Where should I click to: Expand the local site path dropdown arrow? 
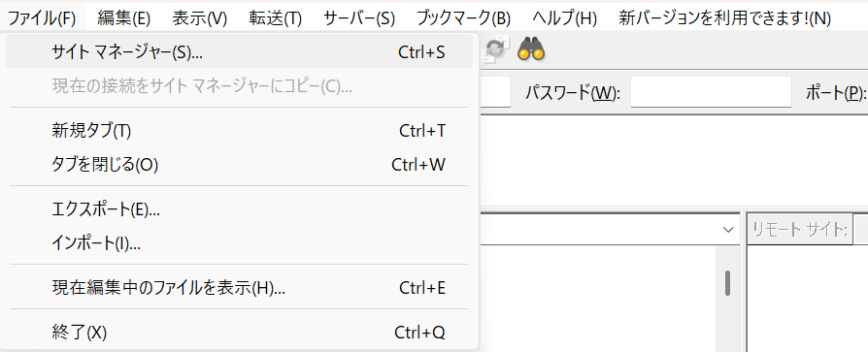729,229
